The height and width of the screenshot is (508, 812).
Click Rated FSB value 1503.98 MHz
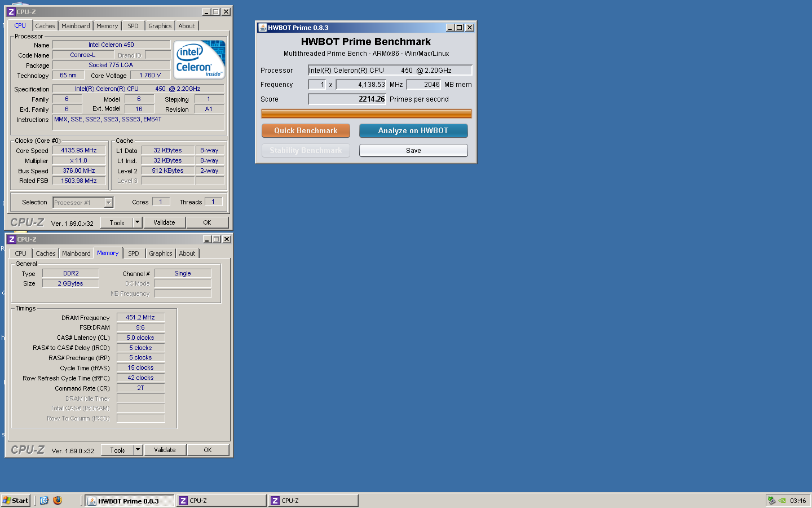point(79,181)
